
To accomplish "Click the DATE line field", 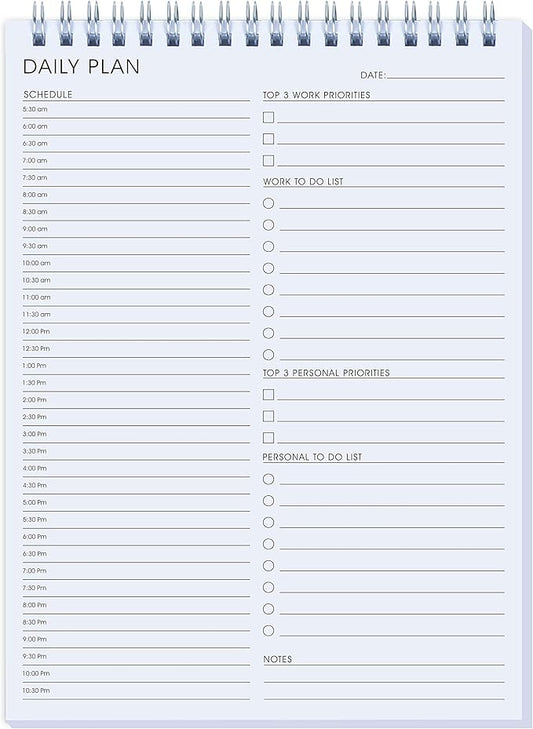I will pos(446,74).
